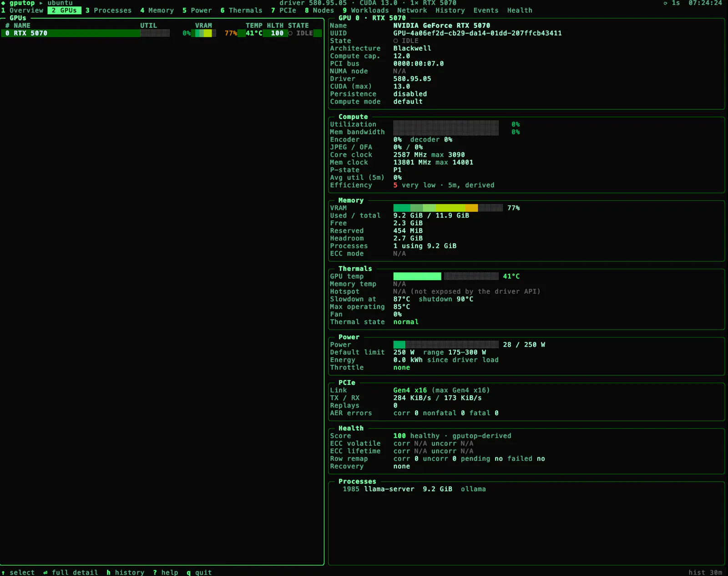This screenshot has width=728, height=576.
Task: Click the STATE column header
Action: [298, 25]
